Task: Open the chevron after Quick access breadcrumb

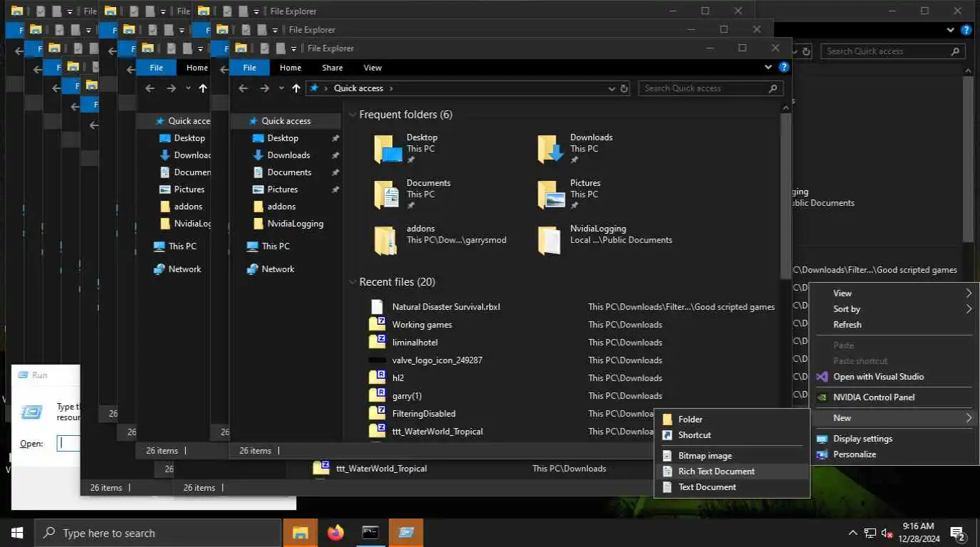Action: (391, 88)
